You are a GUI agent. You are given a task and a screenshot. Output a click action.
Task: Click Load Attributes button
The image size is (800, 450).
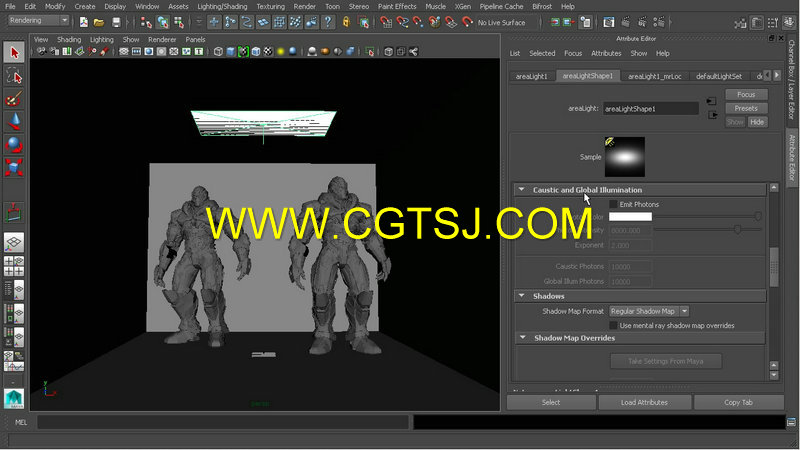click(644, 402)
